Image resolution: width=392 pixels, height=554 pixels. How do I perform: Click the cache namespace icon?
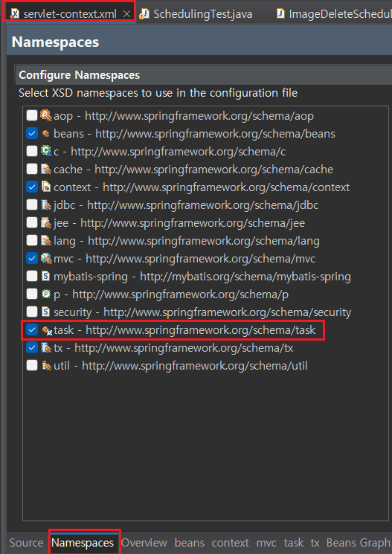click(x=46, y=170)
